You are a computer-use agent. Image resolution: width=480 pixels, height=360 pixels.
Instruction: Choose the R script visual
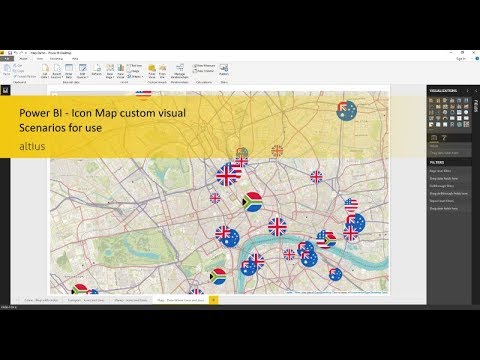pos(452,124)
